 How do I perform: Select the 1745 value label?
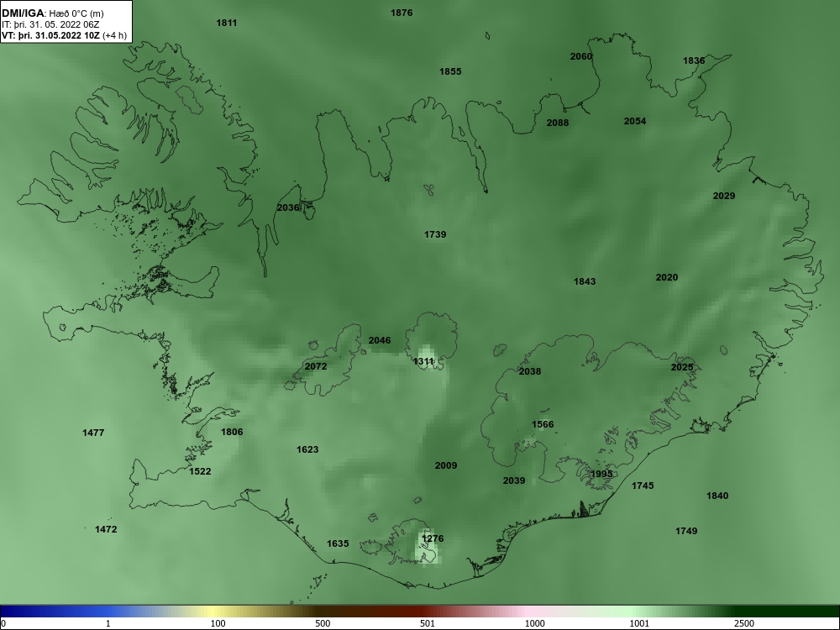643,486
